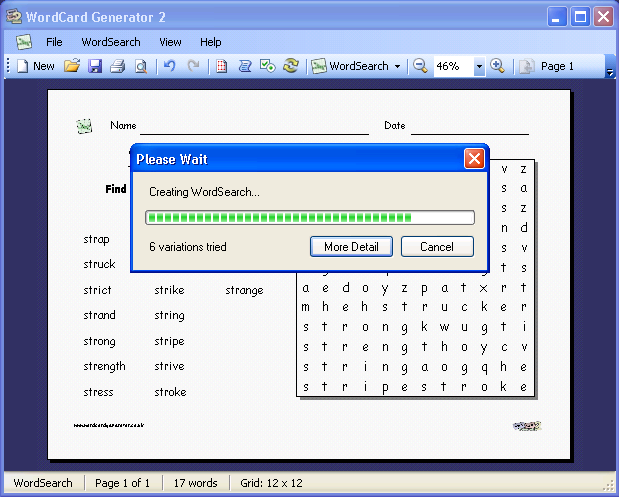Viewport: 619px width, 497px height.
Task: Open the WordSearch menu
Action: [111, 42]
